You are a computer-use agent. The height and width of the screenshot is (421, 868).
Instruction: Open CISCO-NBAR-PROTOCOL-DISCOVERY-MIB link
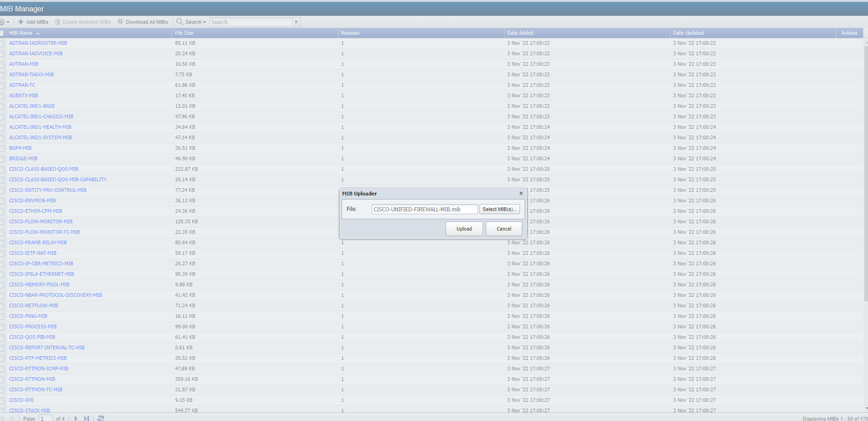tap(56, 295)
